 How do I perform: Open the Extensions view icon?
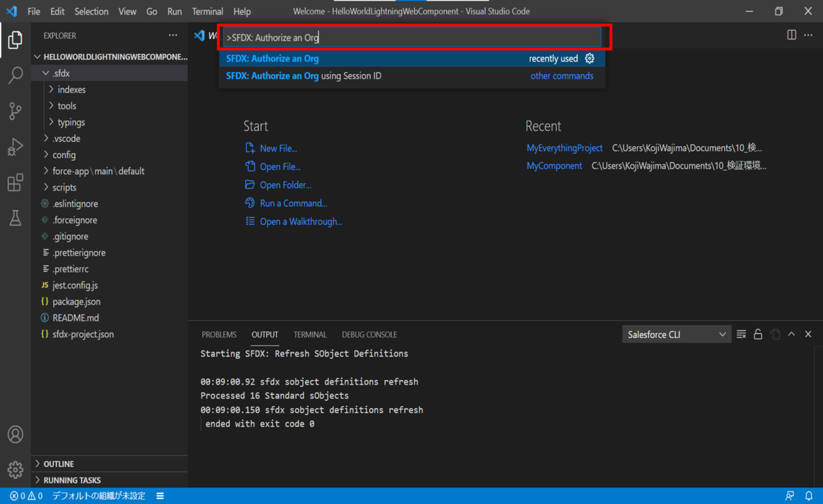[15, 182]
